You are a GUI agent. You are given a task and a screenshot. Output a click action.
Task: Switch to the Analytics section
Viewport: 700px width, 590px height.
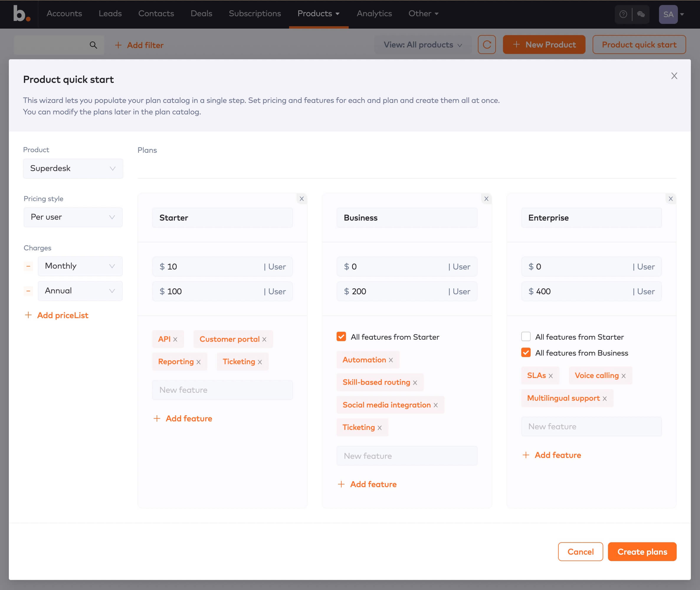[374, 14]
